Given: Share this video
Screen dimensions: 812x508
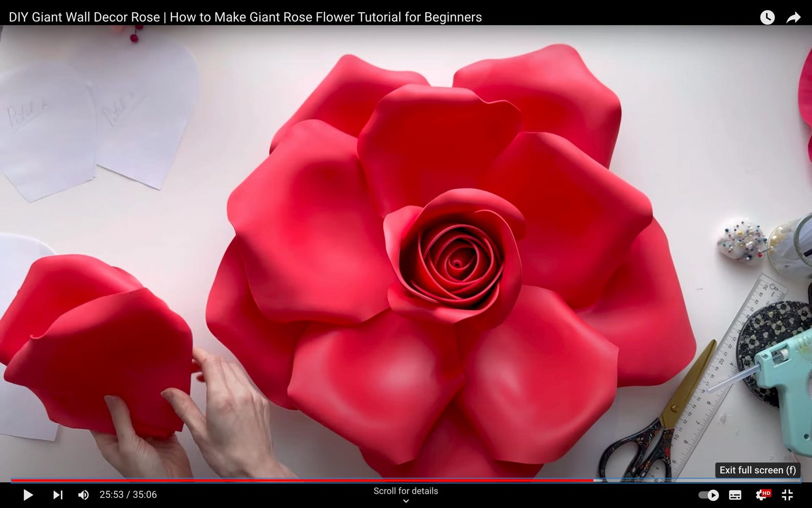Looking at the screenshot, I should 793,17.
